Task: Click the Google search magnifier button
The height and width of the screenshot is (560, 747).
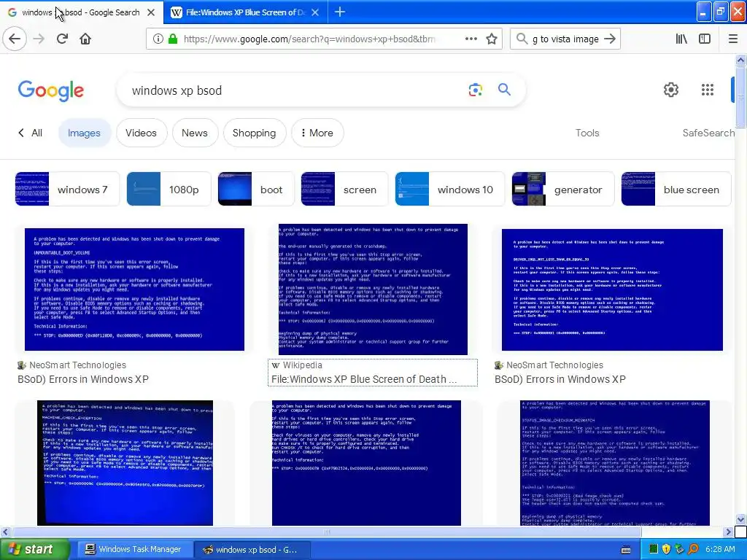Action: coord(505,90)
